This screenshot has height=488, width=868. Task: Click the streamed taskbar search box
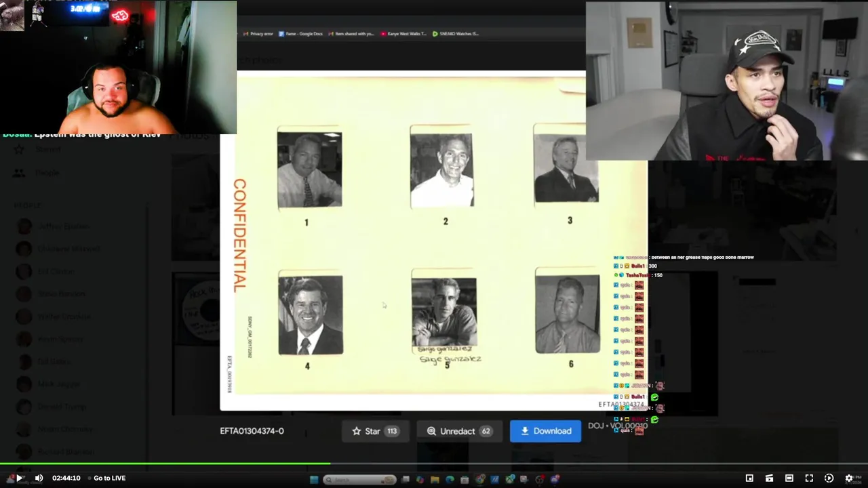click(x=359, y=480)
